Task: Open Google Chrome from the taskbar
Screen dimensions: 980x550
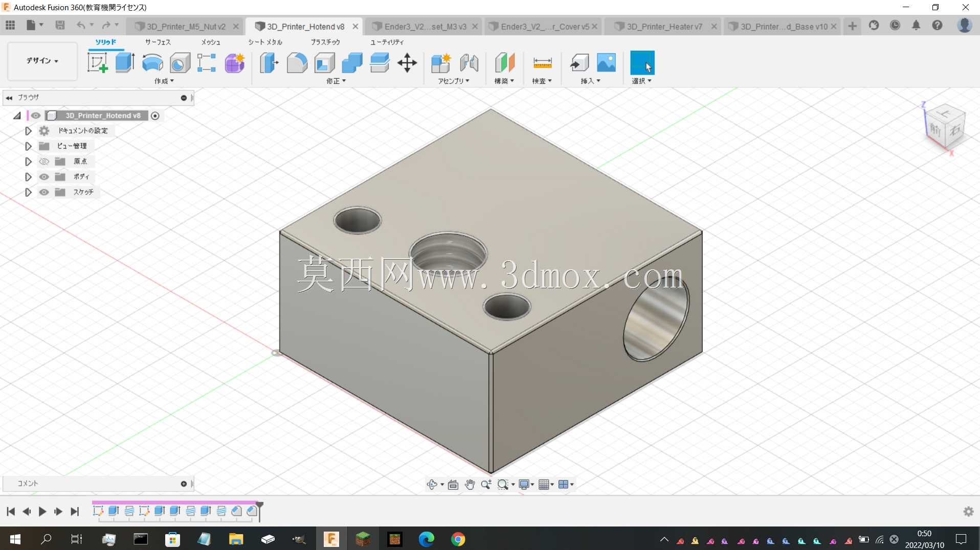Action: pyautogui.click(x=458, y=539)
